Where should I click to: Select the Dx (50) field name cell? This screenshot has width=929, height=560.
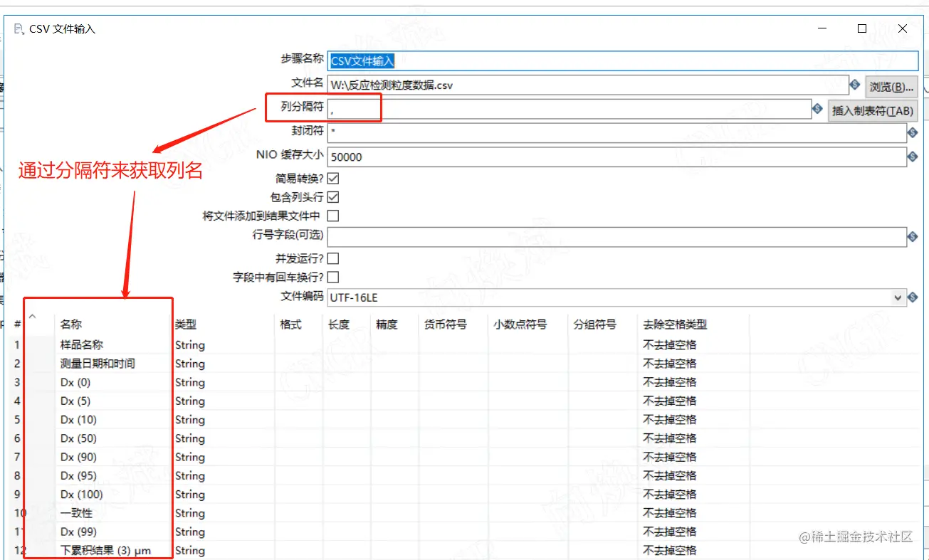(x=114, y=438)
